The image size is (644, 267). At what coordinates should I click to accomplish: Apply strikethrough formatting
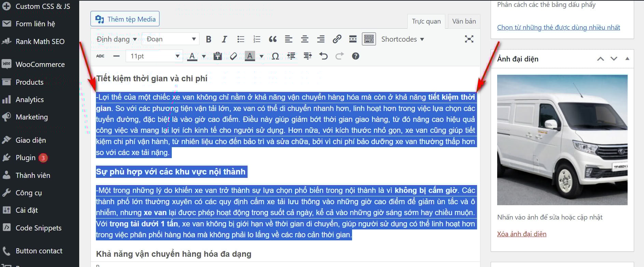pyautogui.click(x=100, y=56)
